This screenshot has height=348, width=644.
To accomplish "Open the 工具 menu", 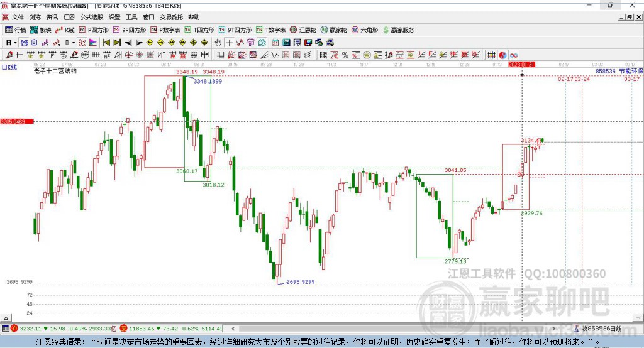I will coord(131,17).
